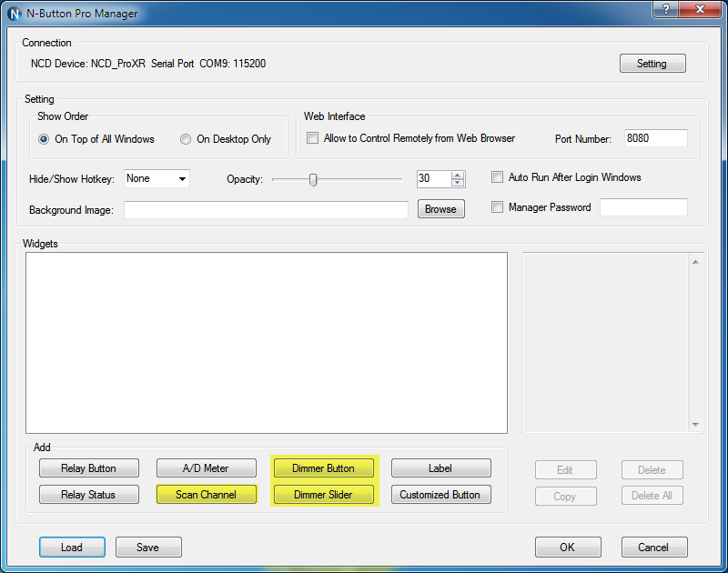Confirm with the OK button
The image size is (728, 573).
pyautogui.click(x=568, y=548)
